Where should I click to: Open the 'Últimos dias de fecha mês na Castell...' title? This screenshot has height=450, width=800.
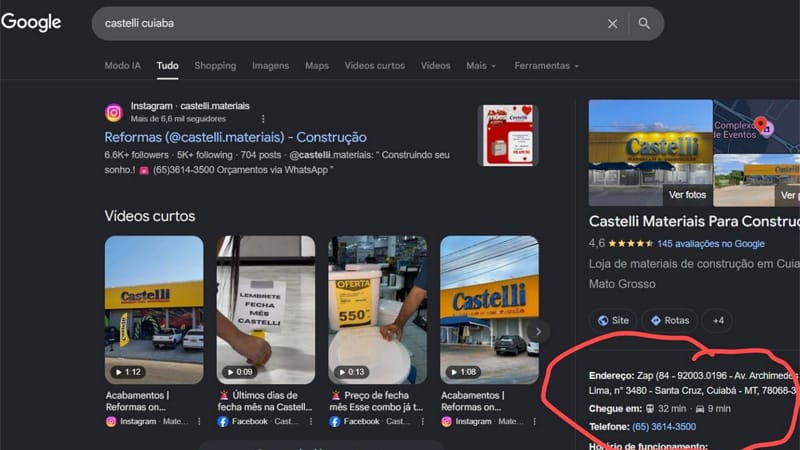pos(265,401)
